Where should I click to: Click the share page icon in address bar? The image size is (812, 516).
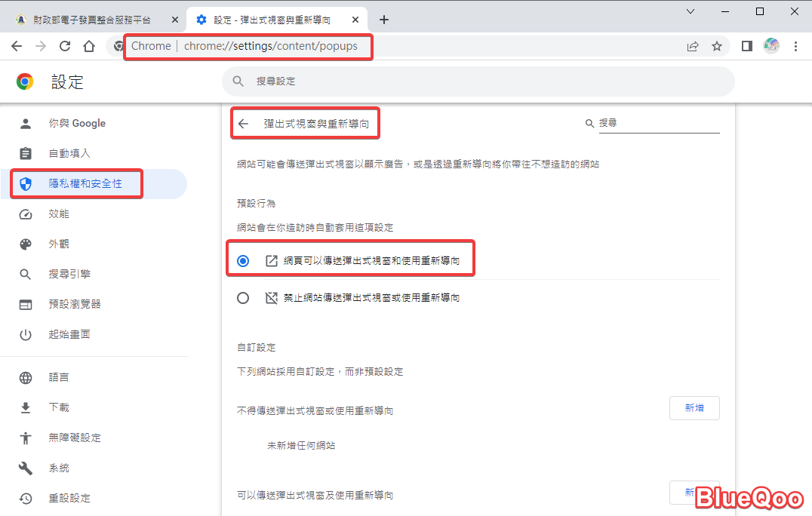[693, 46]
